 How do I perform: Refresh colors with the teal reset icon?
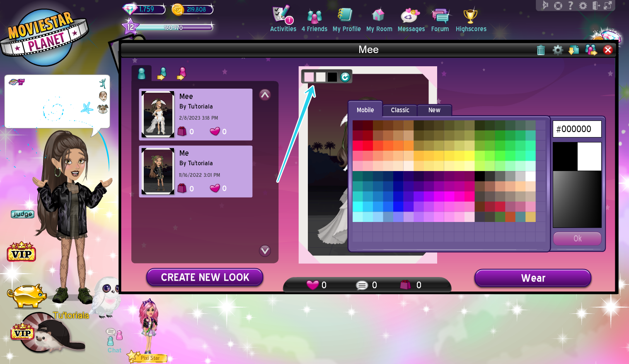(345, 76)
